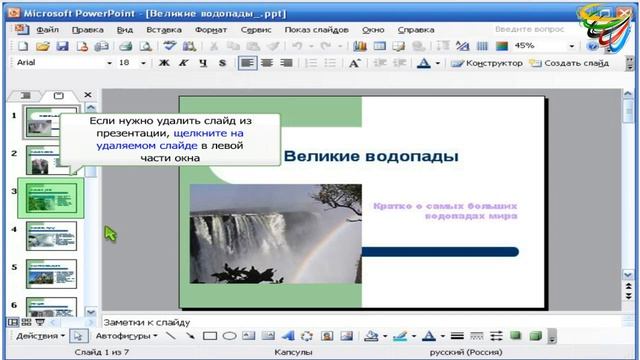The width and height of the screenshot is (640, 360).
Task: Open the Файл menu
Action: tap(47, 30)
